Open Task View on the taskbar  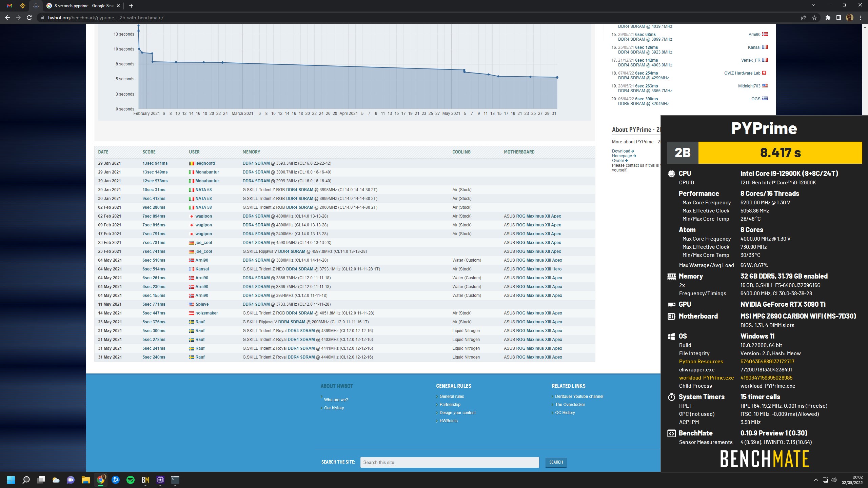(41, 480)
